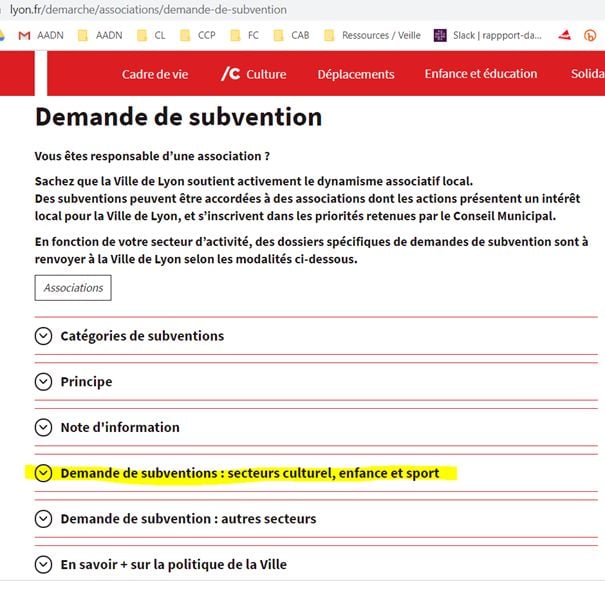Expand secteurs culturel, enfance et sport chevron
This screenshot has width=605, height=591.
[x=43, y=473]
